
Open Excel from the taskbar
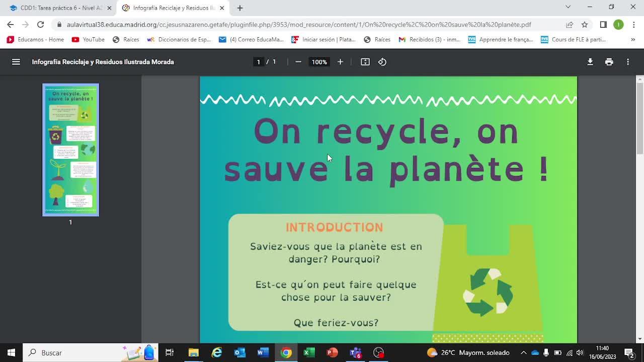click(x=309, y=352)
